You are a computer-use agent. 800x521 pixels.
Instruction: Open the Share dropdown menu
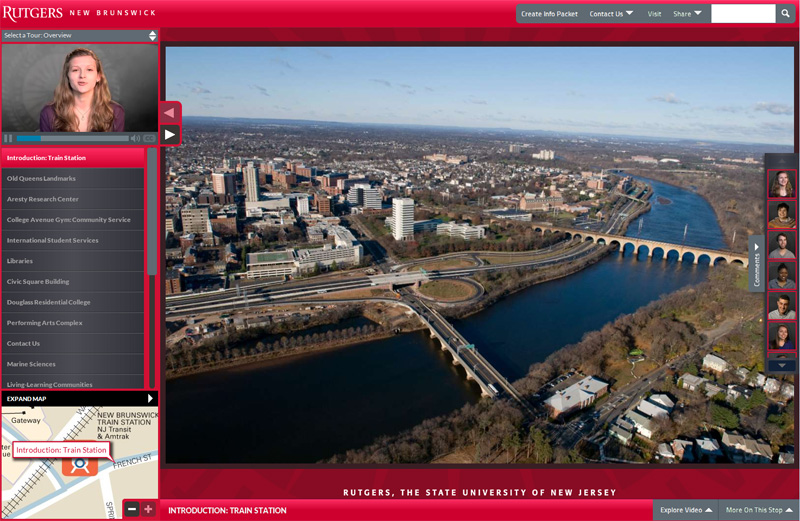(x=687, y=14)
